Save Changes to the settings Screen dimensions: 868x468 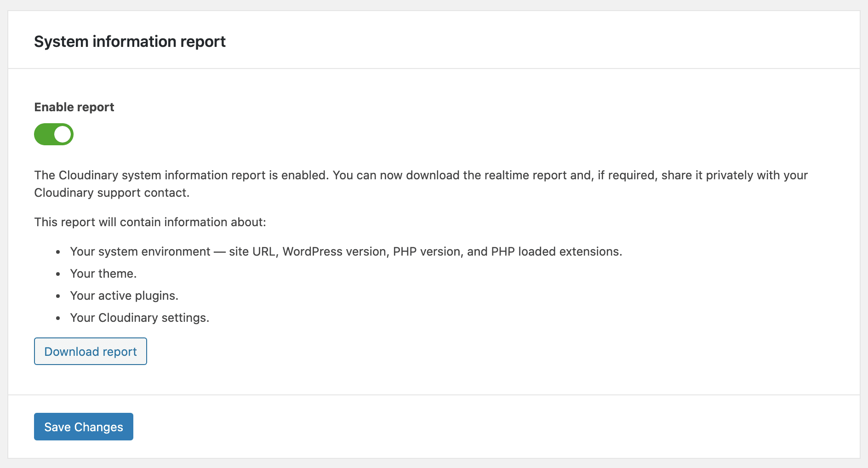(x=84, y=427)
